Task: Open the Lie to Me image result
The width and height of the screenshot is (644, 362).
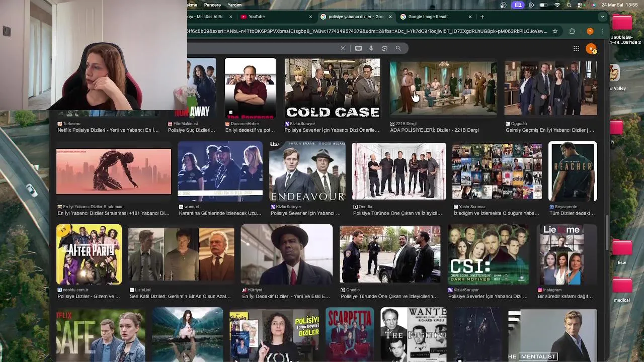Action: pos(561,254)
